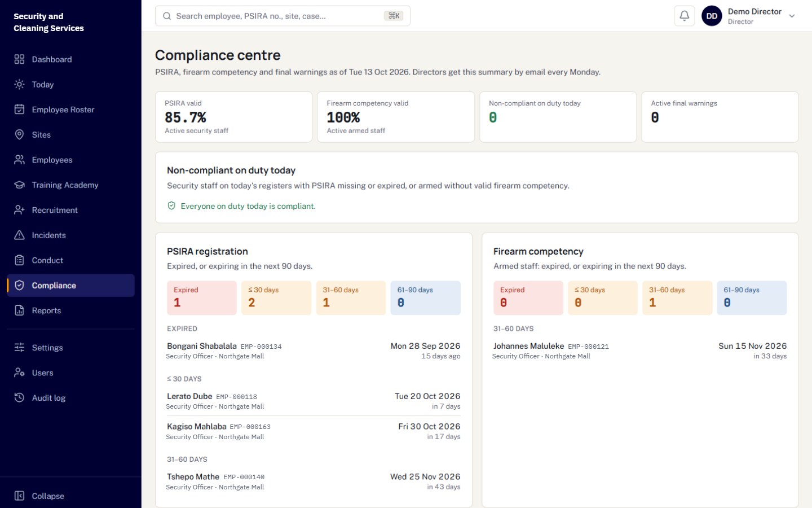812x508 pixels.
Task: Select PSIRA 61–90 days tile
Action: [426, 297]
